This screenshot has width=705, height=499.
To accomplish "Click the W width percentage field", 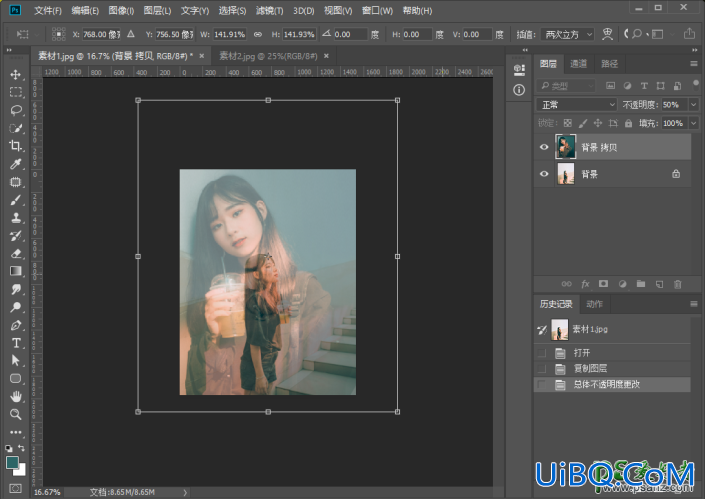I will point(230,34).
